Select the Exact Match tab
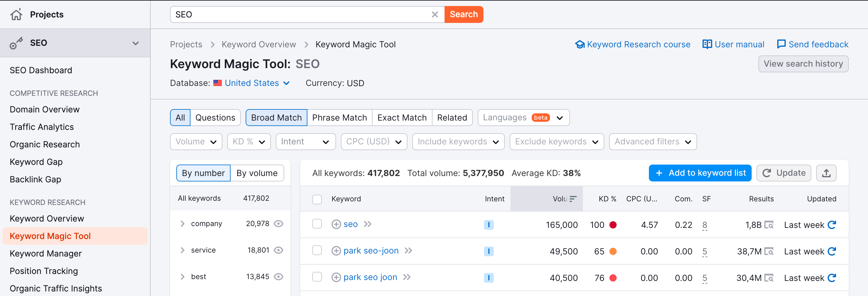Image resolution: width=868 pixels, height=296 pixels. 402,118
